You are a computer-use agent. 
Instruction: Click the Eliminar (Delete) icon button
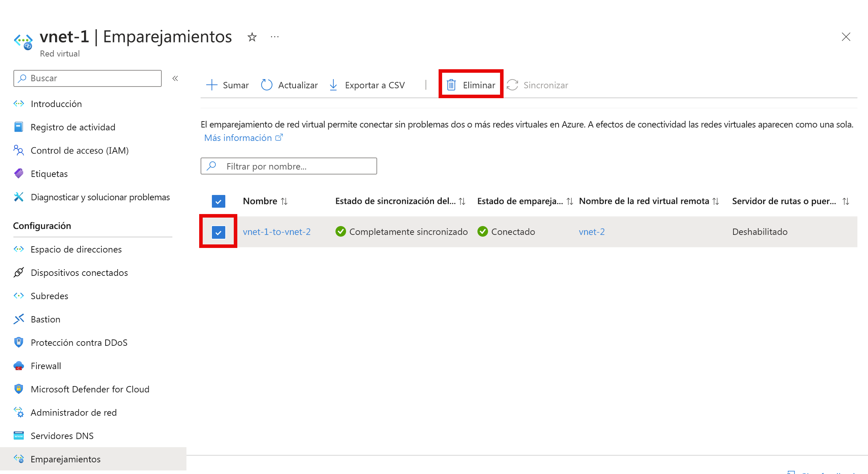click(x=470, y=85)
